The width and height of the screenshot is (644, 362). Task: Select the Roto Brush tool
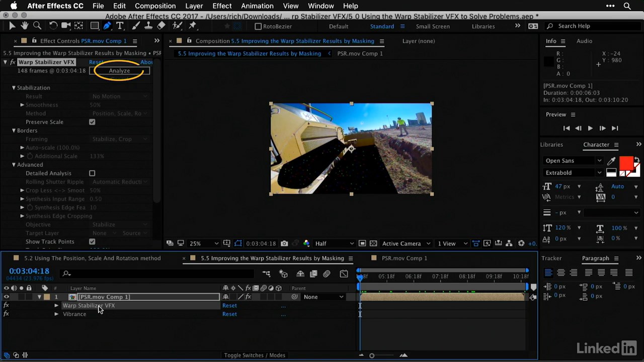(177, 26)
